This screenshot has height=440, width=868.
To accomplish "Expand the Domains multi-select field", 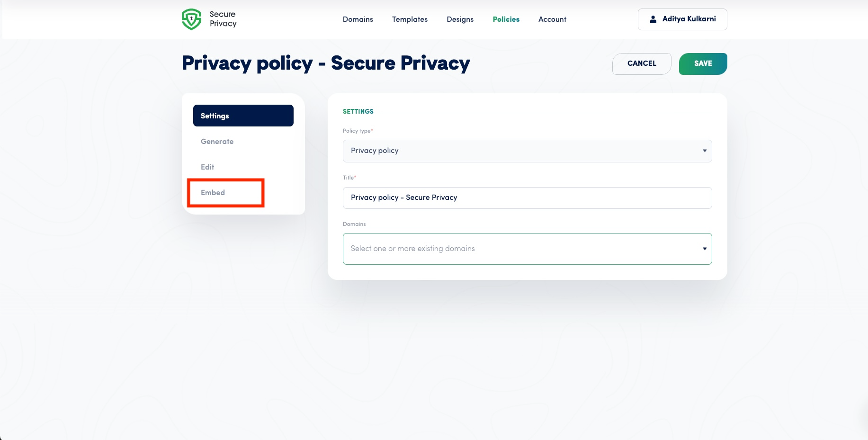I will [521, 249].
